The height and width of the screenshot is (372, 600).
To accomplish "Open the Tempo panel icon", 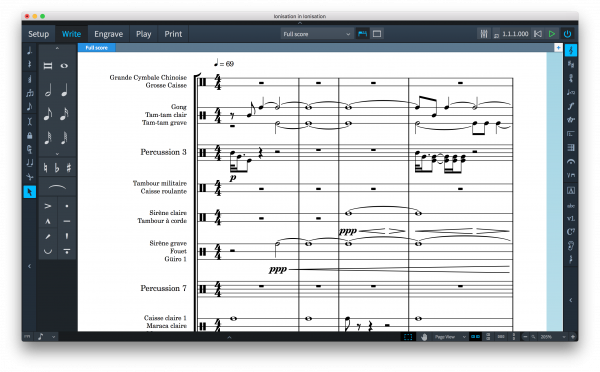I will coord(571,92).
